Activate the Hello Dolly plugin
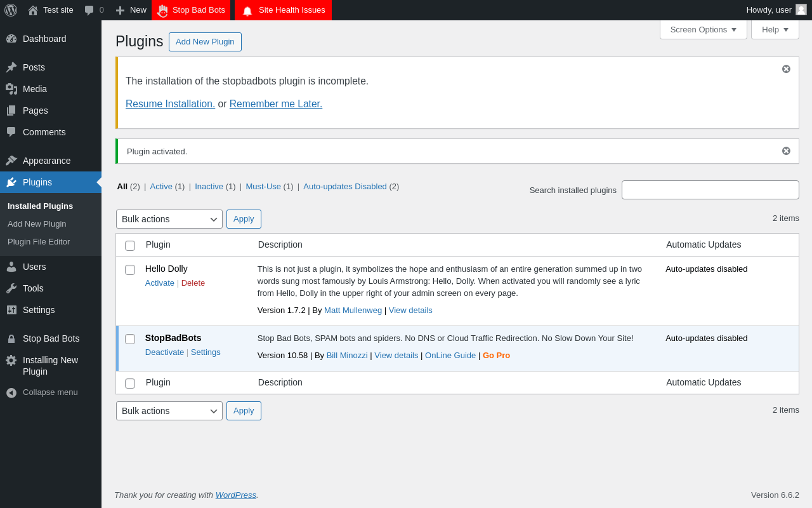The width and height of the screenshot is (812, 508). 160,283
